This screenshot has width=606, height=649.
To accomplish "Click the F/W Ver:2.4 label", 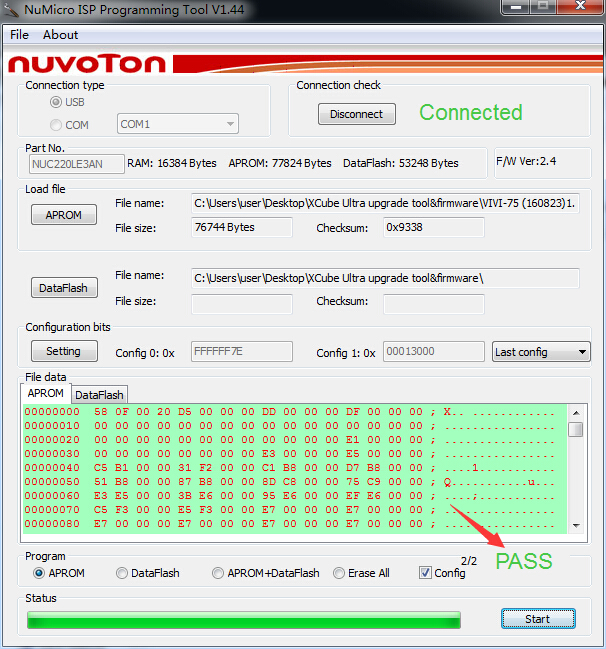I will pos(526,161).
